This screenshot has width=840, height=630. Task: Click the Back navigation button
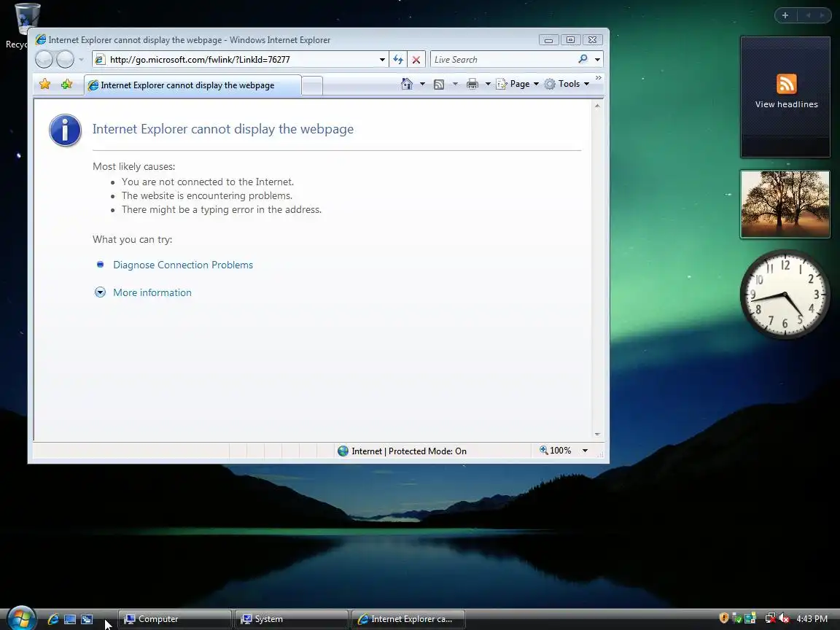(x=44, y=60)
